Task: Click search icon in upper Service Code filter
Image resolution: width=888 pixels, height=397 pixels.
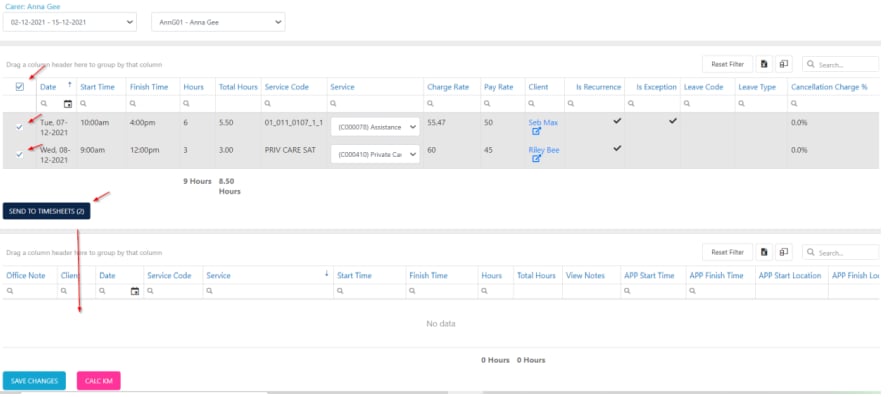Action: (x=268, y=104)
